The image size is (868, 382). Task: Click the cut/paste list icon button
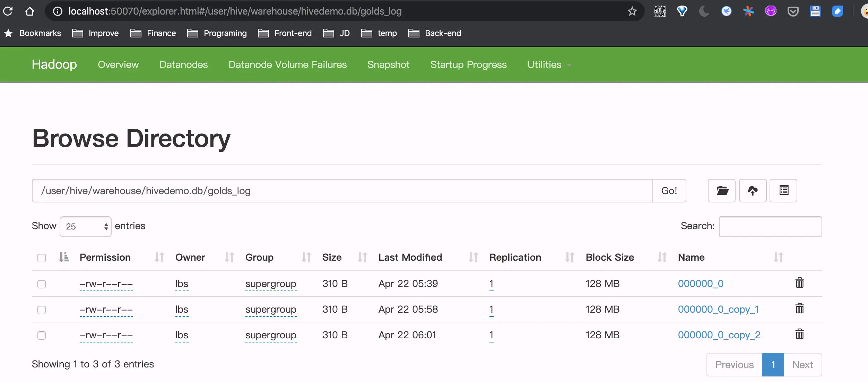pyautogui.click(x=783, y=191)
